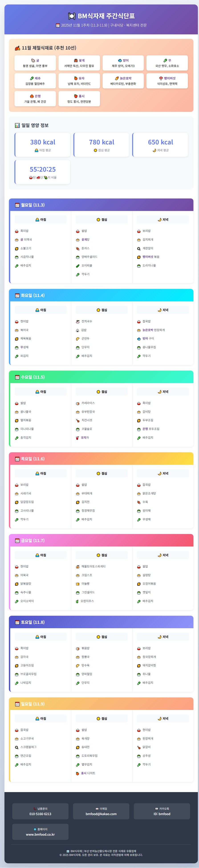This screenshot has height=868, width=199.
Task: Click the chart icon next to 일일 영양 정보
Action: click(17, 125)
